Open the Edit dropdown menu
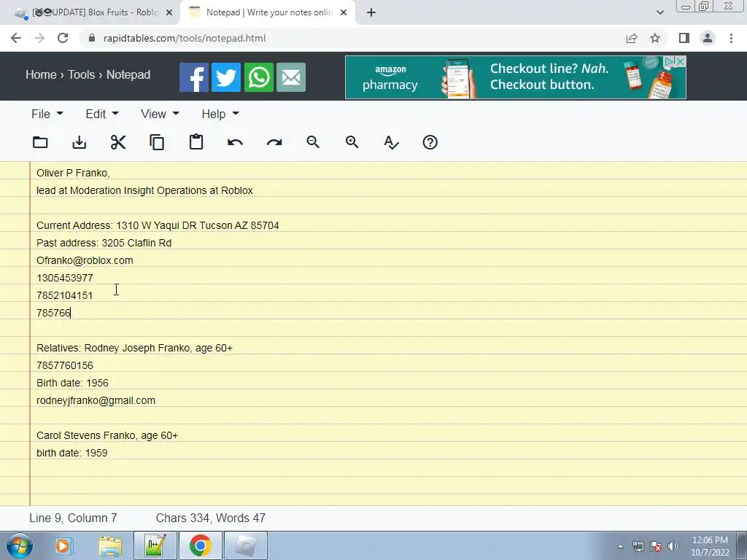 point(102,114)
